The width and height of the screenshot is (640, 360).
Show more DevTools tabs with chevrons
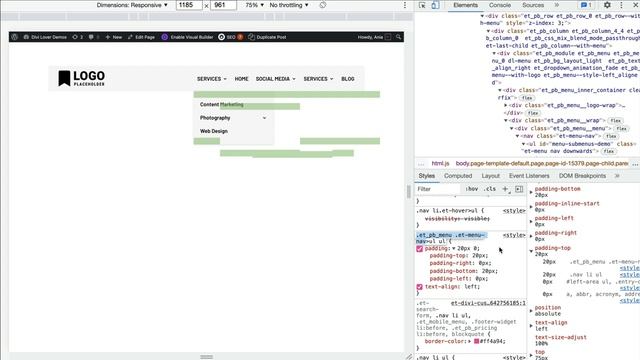coord(557,5)
